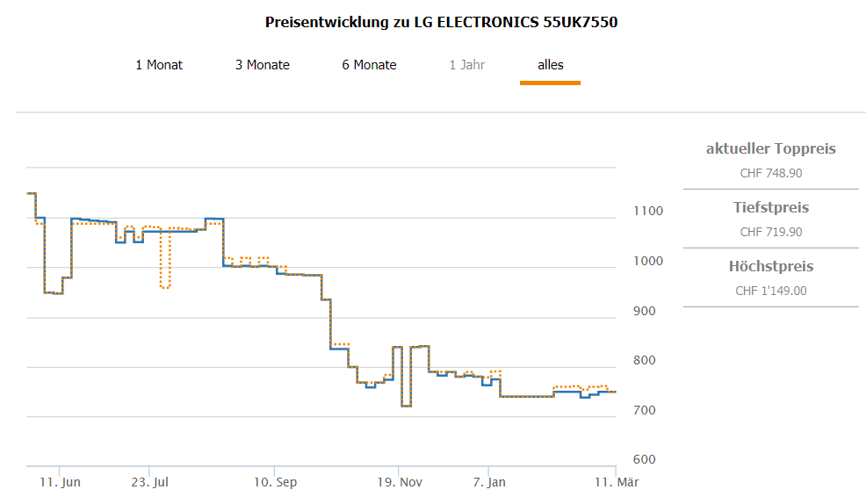Click the 11. Jun date label
This screenshot has height=504, width=866.
coord(61,482)
